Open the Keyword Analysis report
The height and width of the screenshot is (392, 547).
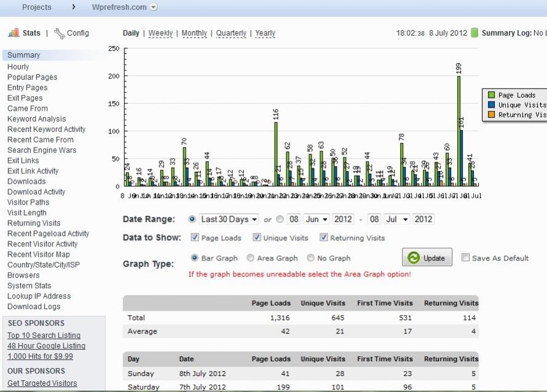[37, 119]
